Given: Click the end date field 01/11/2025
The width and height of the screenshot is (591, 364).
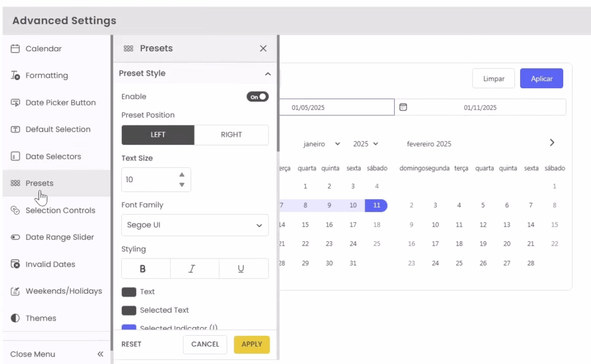Looking at the screenshot, I should click(480, 107).
